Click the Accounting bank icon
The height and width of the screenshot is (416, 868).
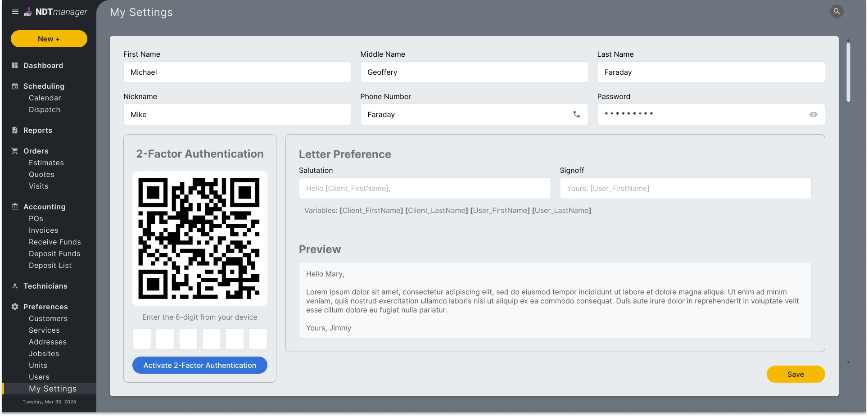(15, 207)
